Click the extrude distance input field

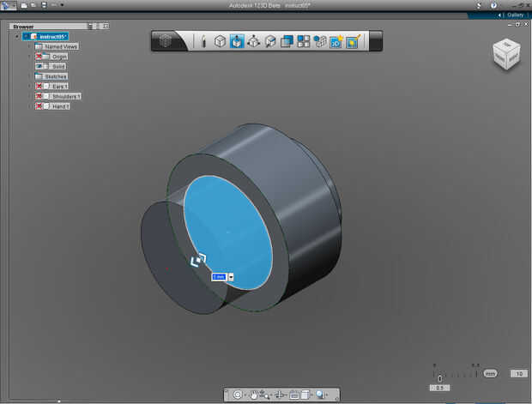tap(219, 277)
